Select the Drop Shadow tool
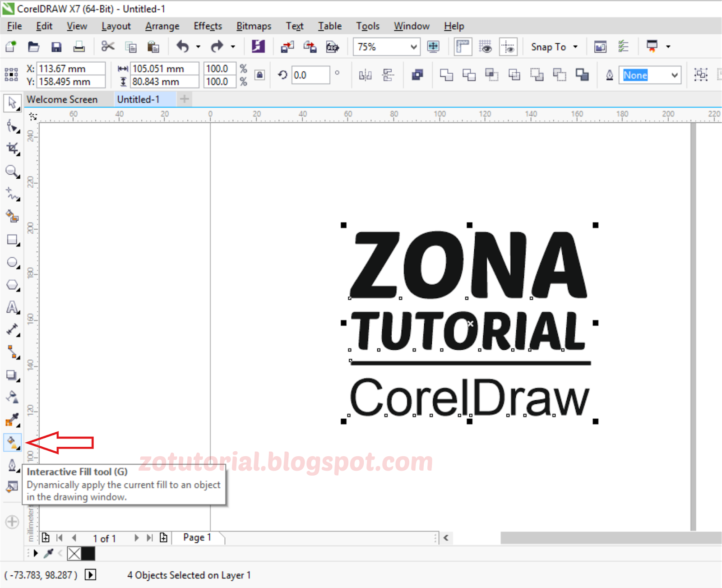This screenshot has width=722, height=588. [x=12, y=375]
